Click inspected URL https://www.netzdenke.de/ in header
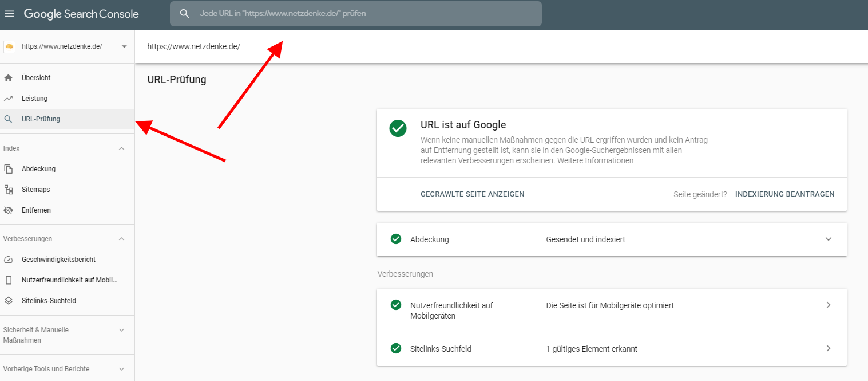The image size is (868, 381). (193, 46)
